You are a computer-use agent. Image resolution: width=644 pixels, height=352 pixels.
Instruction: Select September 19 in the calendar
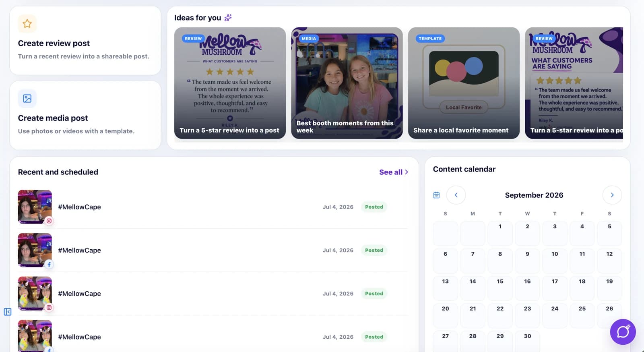[609, 288]
